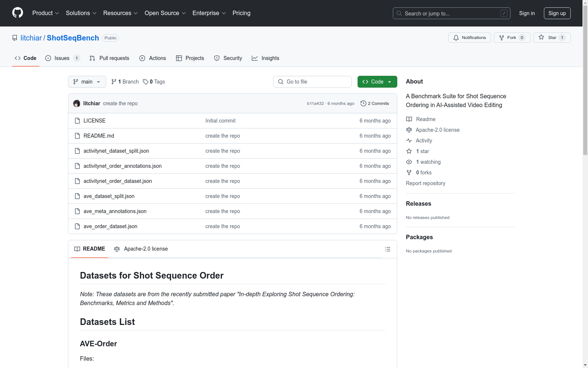Click the eye icon beside '1 watching'
The width and height of the screenshot is (588, 368).
click(409, 162)
